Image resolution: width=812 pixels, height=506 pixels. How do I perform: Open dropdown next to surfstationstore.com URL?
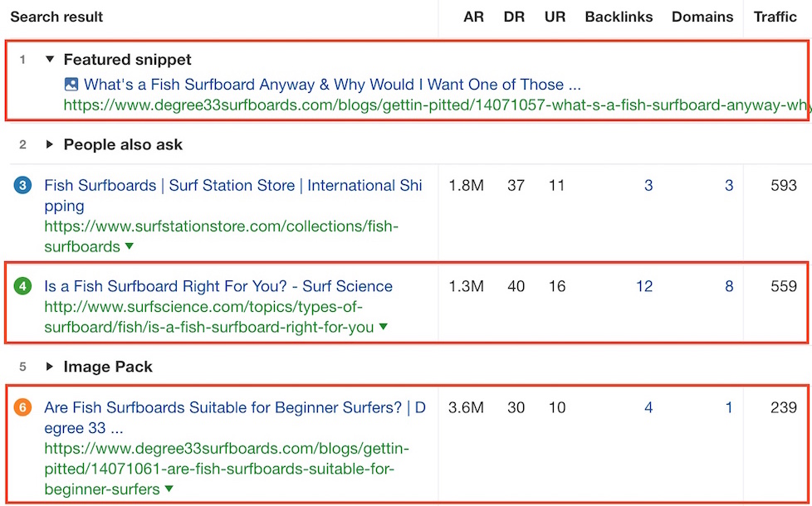(x=130, y=246)
